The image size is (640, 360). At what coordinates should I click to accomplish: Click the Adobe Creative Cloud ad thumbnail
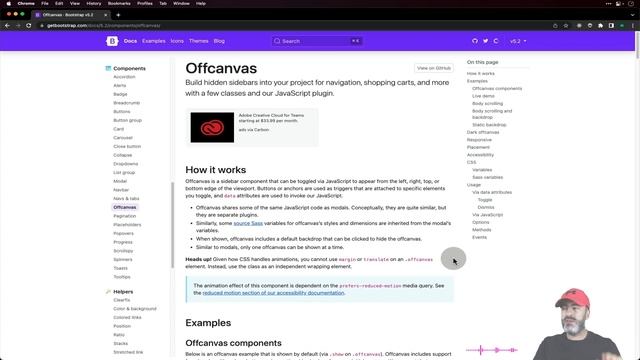coord(212,127)
